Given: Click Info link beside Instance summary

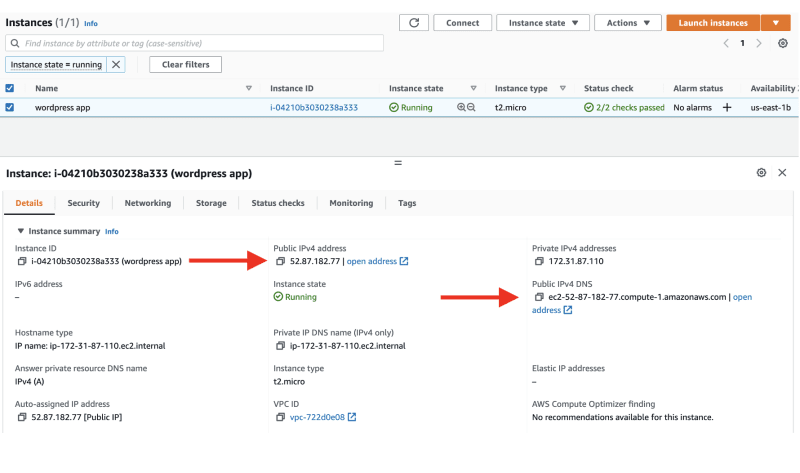Looking at the screenshot, I should tap(112, 232).
